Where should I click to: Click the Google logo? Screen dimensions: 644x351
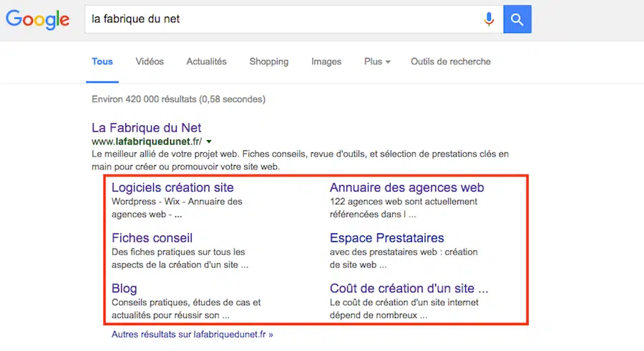(37, 19)
